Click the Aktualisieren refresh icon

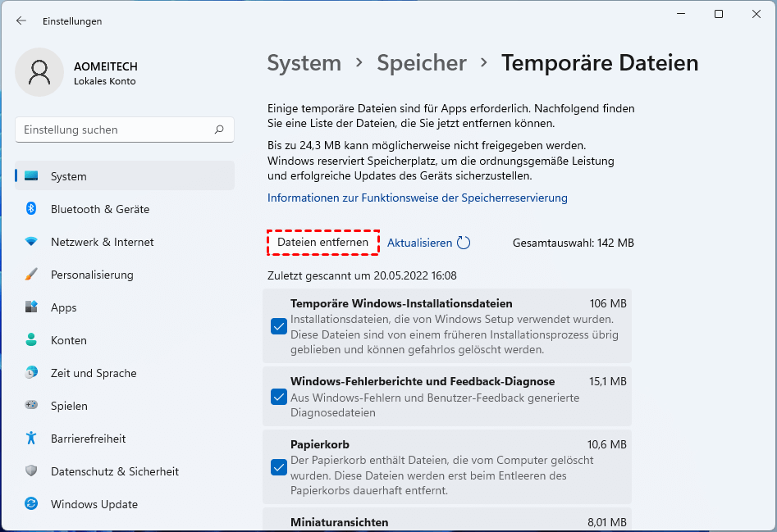click(464, 243)
